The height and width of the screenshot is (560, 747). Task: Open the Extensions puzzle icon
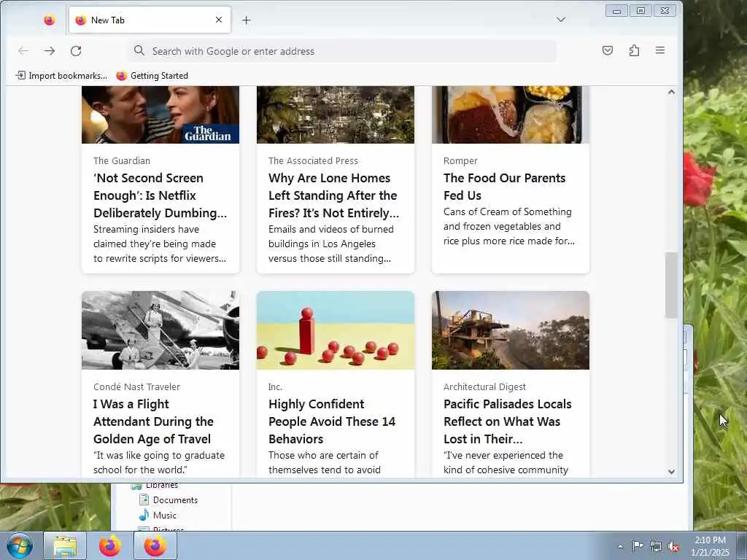(x=634, y=50)
